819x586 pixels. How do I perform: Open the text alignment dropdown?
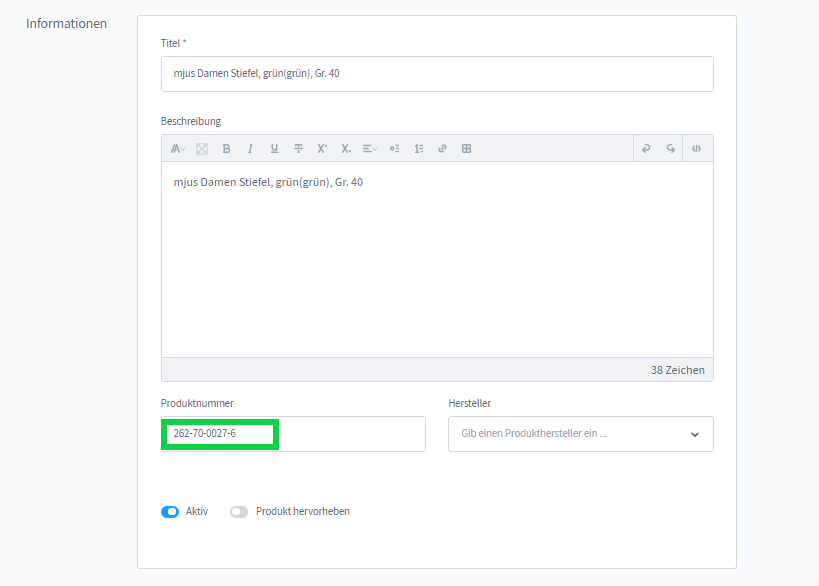click(370, 149)
